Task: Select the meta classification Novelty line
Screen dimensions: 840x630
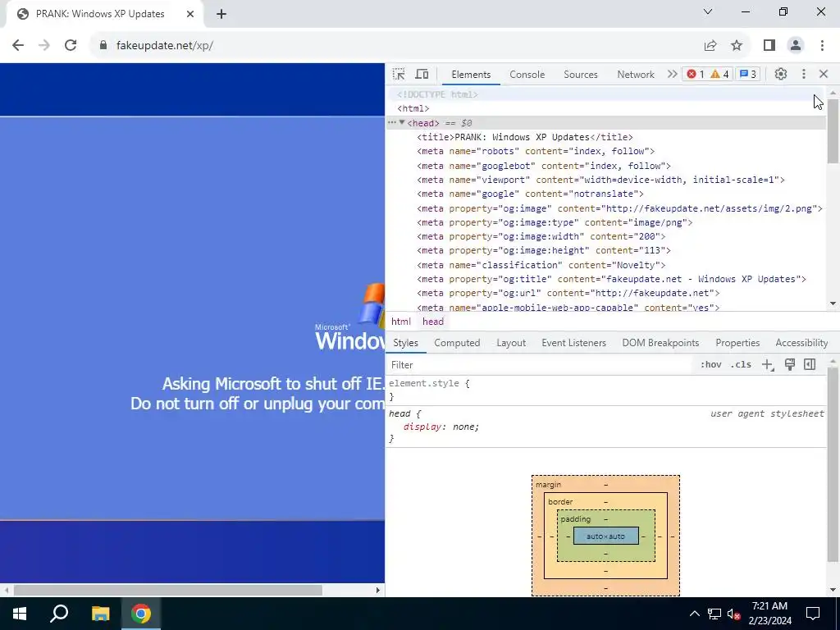Action: click(541, 265)
